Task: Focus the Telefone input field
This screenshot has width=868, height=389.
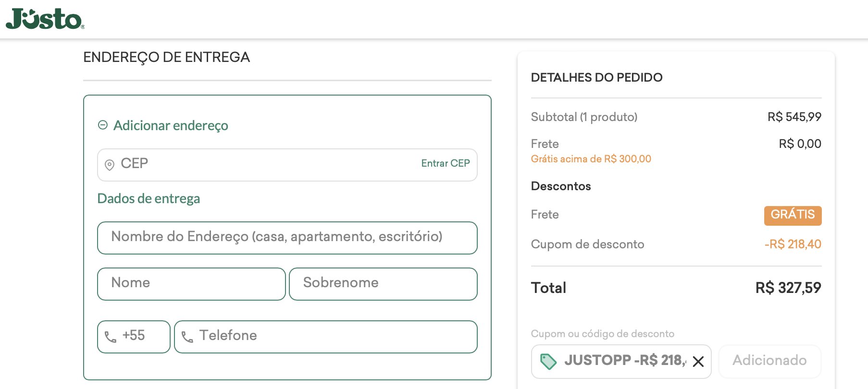Action: coord(325,337)
